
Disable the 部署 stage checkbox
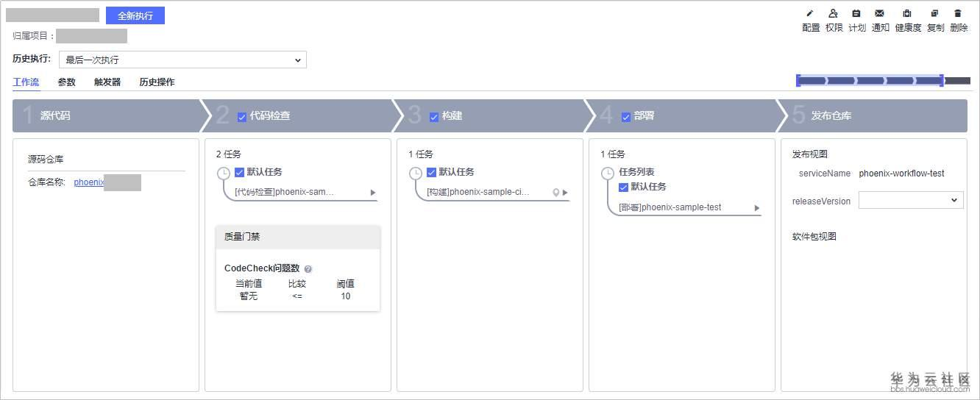pos(626,116)
